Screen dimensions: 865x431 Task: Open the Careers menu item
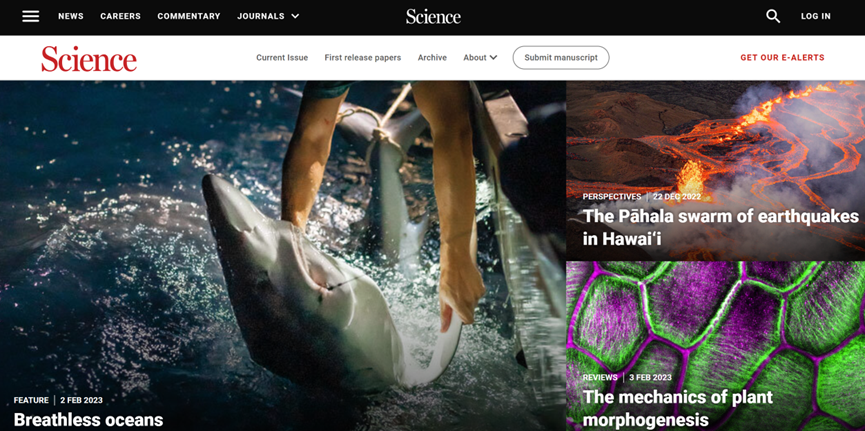click(120, 16)
